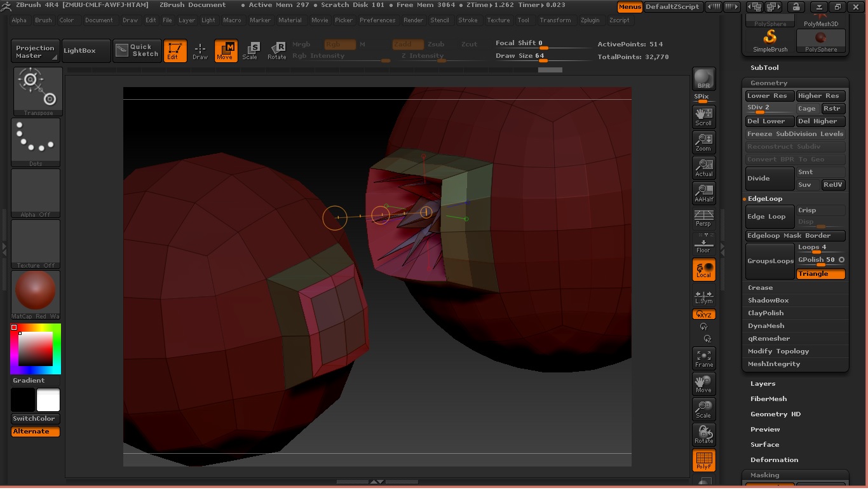The width and height of the screenshot is (868, 497).
Task: Open Projection Master
Action: (36, 51)
